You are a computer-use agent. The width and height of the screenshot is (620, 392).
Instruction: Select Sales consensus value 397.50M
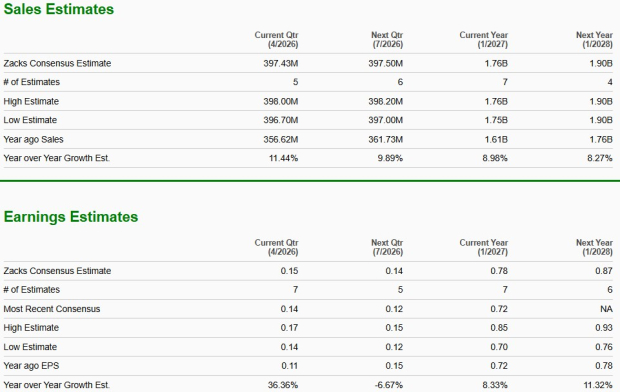click(x=386, y=63)
